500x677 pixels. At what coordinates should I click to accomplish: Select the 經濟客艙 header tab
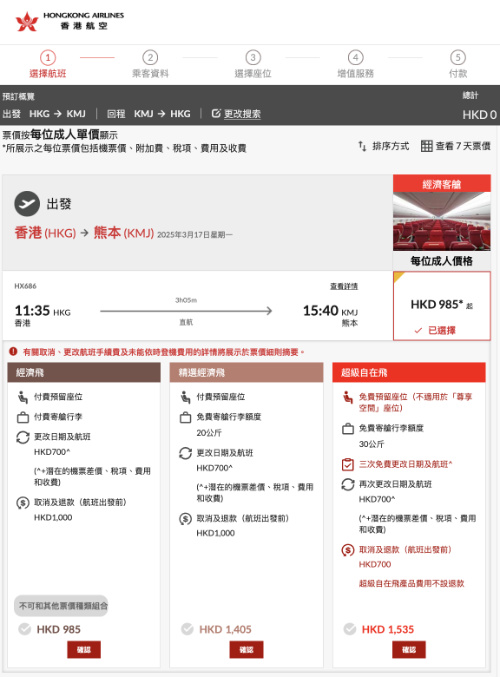click(x=442, y=183)
